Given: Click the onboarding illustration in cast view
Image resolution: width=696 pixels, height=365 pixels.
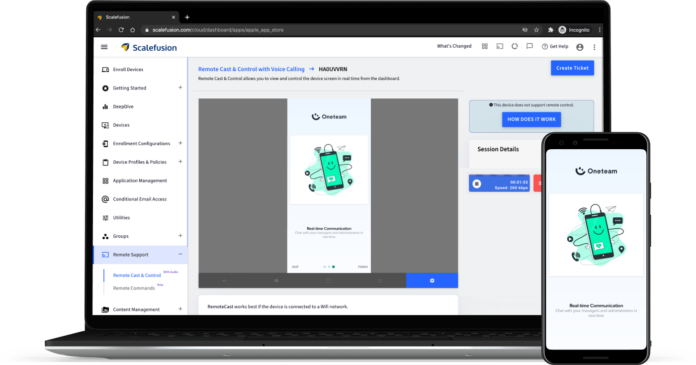Looking at the screenshot, I should tap(328, 170).
